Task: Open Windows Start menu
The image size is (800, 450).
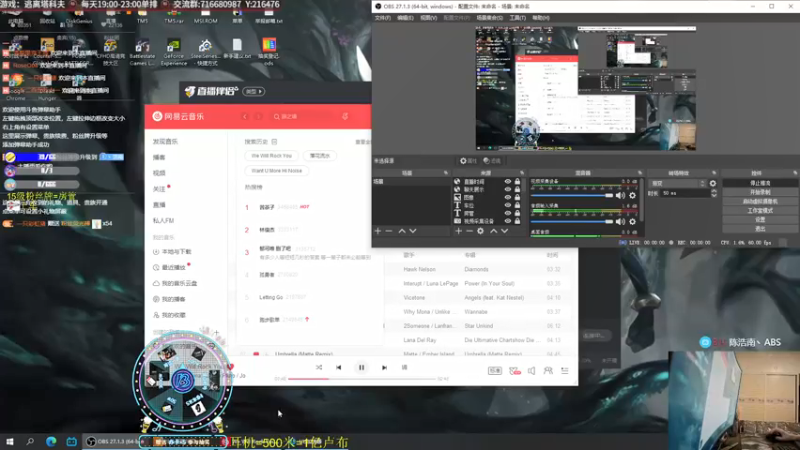Action: 10,441
